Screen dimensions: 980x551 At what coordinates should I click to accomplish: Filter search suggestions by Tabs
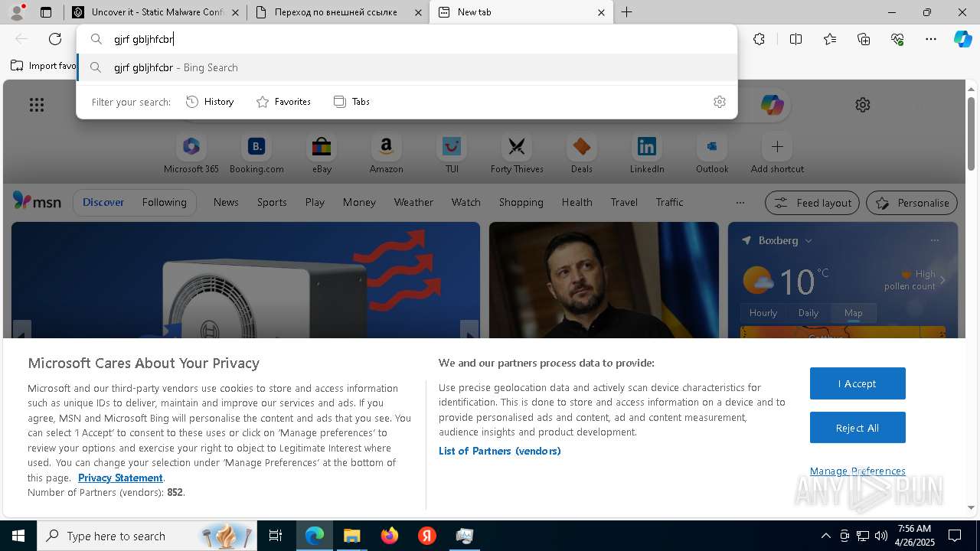pyautogui.click(x=351, y=102)
